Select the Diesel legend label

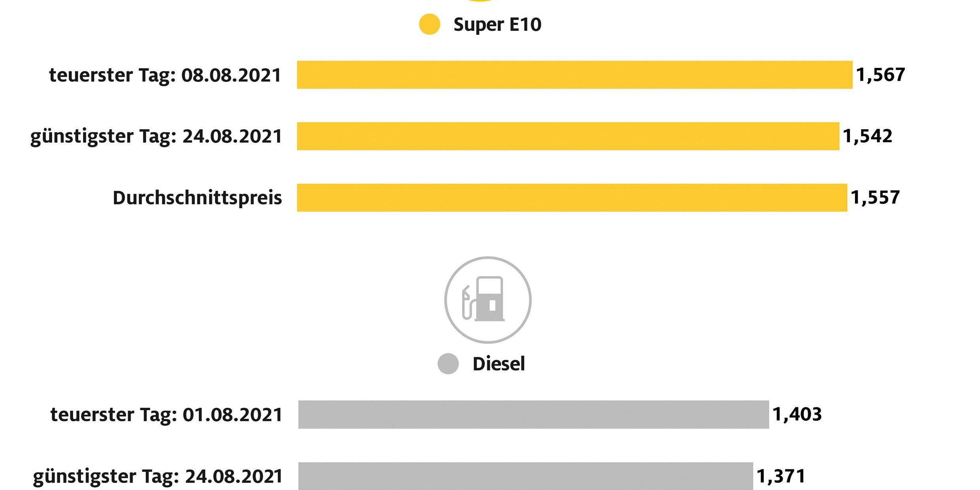click(x=499, y=364)
